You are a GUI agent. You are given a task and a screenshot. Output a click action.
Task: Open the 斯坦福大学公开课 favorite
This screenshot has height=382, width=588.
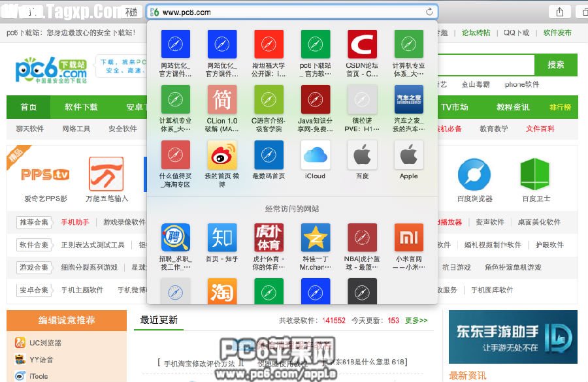[x=269, y=44]
